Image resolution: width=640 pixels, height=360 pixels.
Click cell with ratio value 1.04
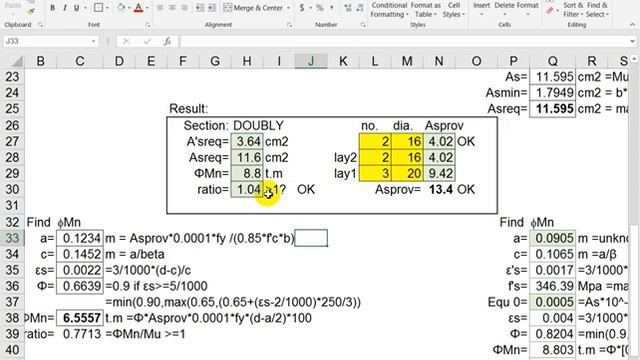(x=247, y=189)
